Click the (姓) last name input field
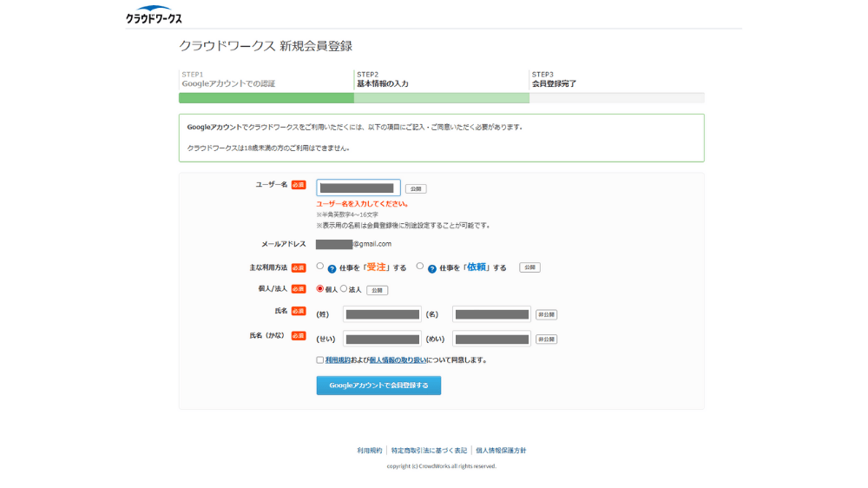The height and width of the screenshot is (488, 868). point(382,314)
